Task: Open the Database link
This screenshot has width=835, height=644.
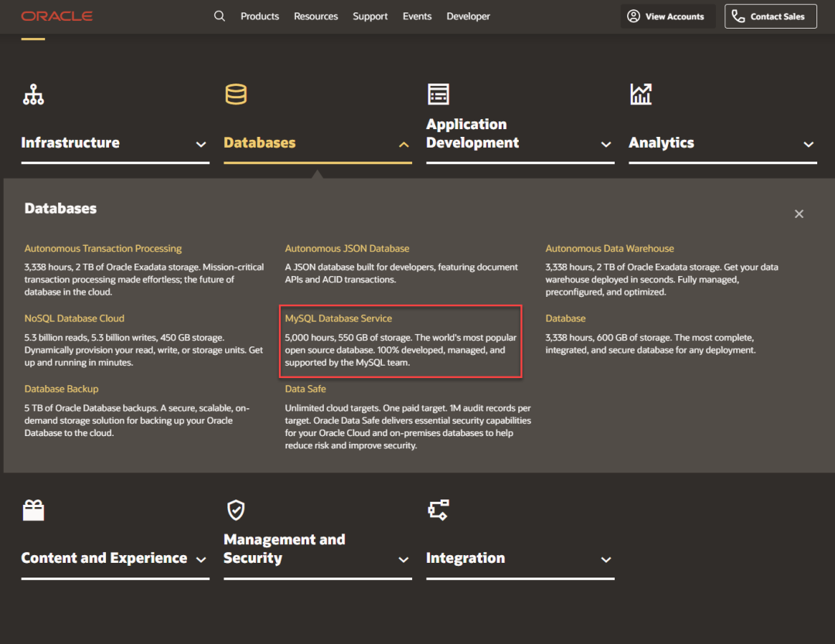Action: (565, 319)
